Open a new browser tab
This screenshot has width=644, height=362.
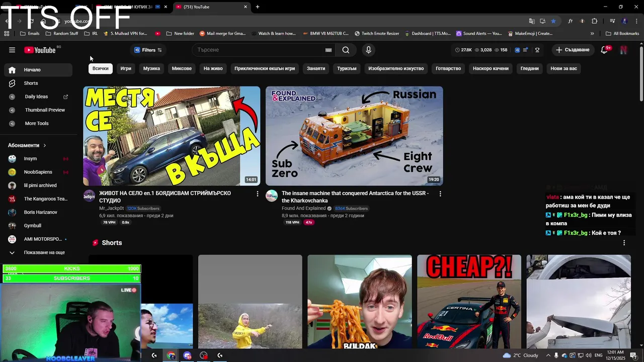[258, 7]
